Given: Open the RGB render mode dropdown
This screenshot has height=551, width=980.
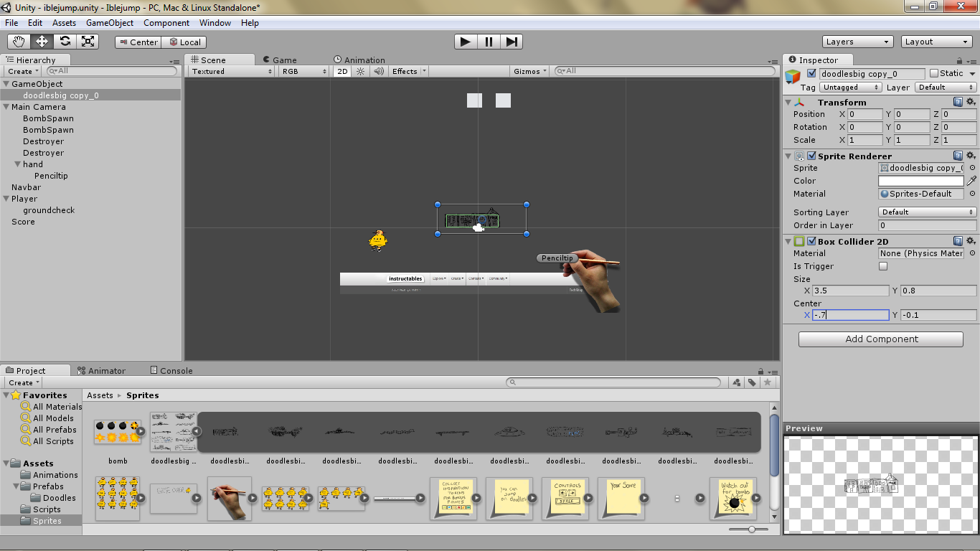Looking at the screenshot, I should [305, 71].
